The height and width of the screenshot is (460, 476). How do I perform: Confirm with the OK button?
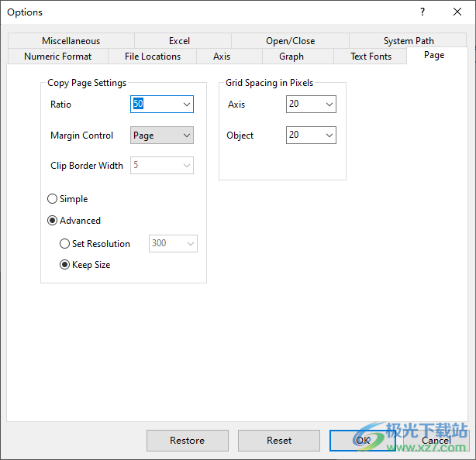[363, 441]
